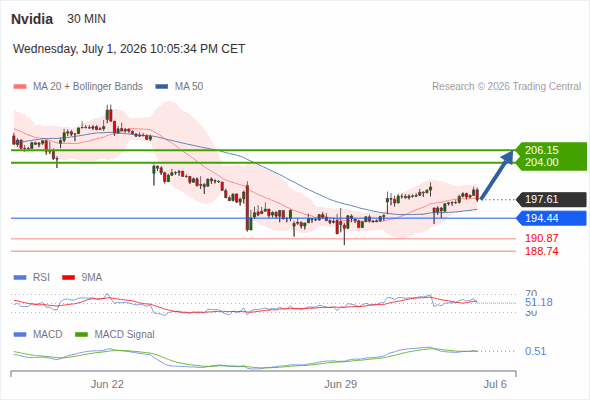Click the MA 50 legend color swatch
This screenshot has width=590, height=400.
coord(162,87)
